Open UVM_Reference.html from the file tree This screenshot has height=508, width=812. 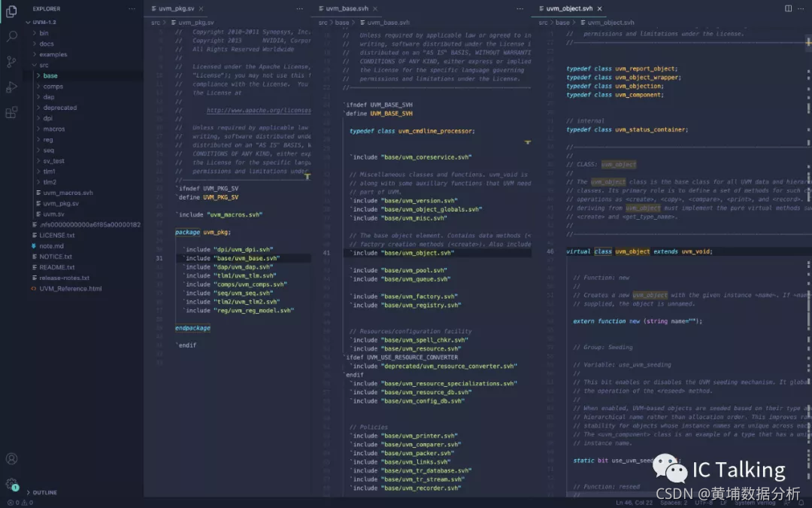[x=71, y=289]
